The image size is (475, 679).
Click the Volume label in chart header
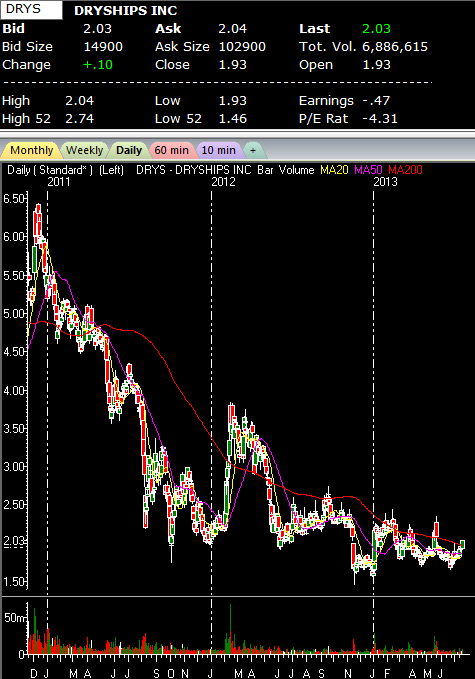coord(296,170)
